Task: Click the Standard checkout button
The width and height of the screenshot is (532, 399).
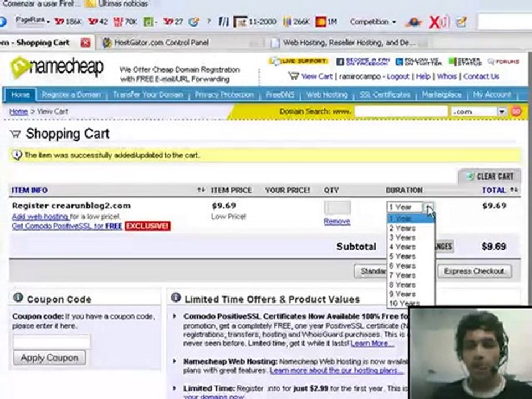Action: [x=371, y=271]
